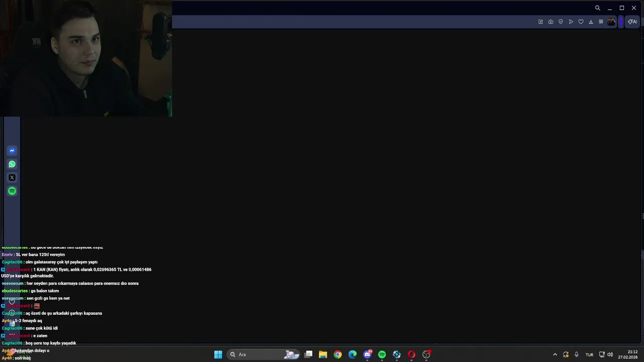The image size is (644, 362).
Task: Click chat message 'gs balon takım'
Action: pos(45,291)
